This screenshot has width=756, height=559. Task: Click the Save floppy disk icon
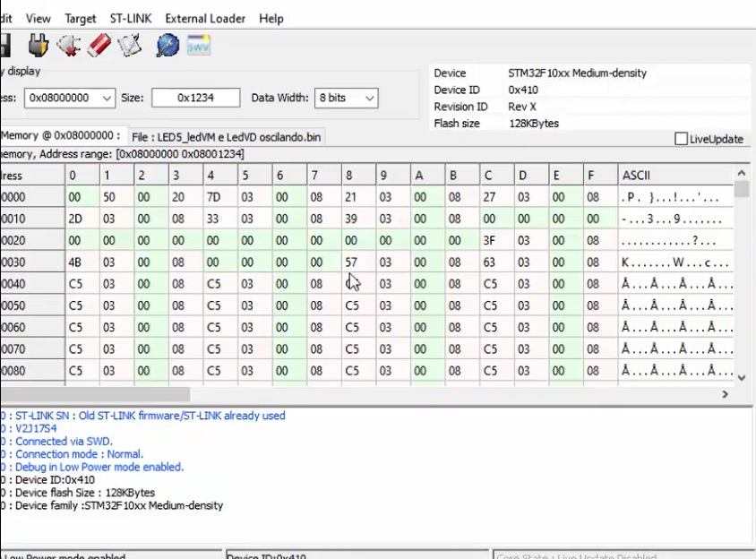pos(4,45)
